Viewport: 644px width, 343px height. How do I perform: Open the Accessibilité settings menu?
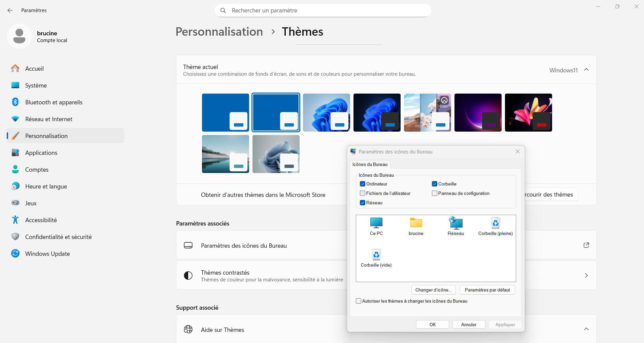pos(41,220)
